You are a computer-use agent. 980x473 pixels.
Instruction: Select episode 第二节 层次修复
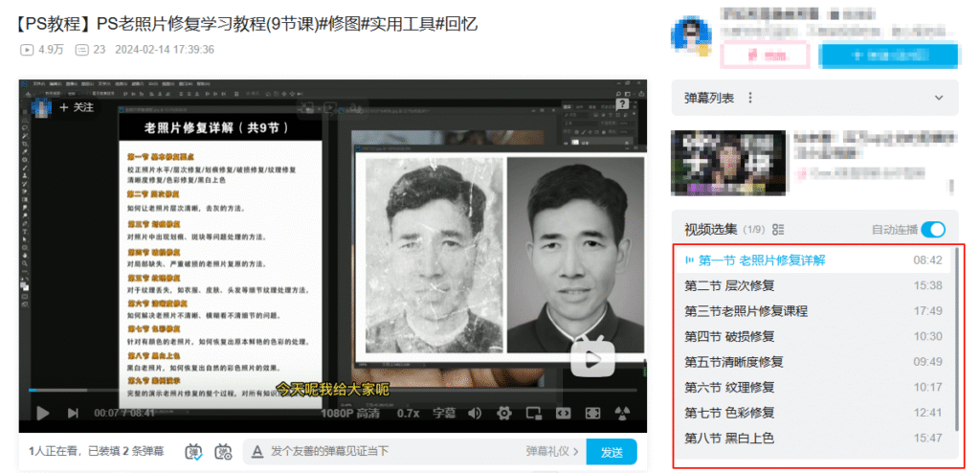click(x=813, y=286)
